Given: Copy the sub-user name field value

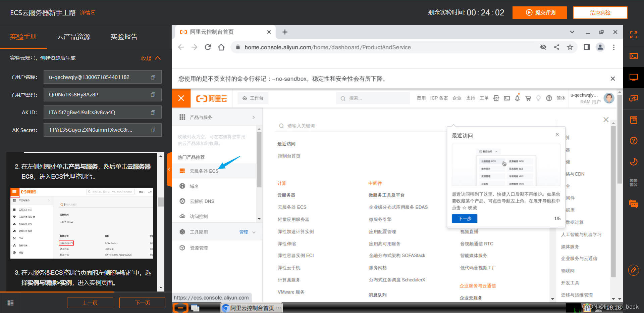Looking at the screenshot, I should coord(153,77).
